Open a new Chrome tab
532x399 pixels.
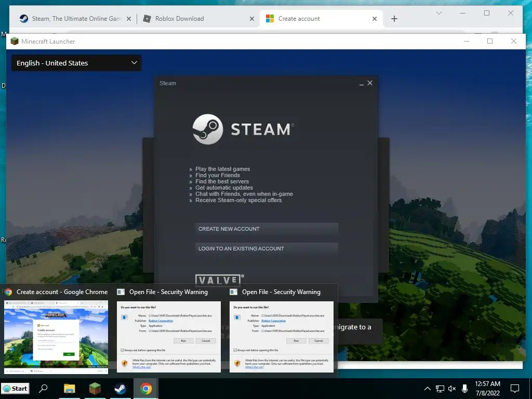tap(394, 19)
